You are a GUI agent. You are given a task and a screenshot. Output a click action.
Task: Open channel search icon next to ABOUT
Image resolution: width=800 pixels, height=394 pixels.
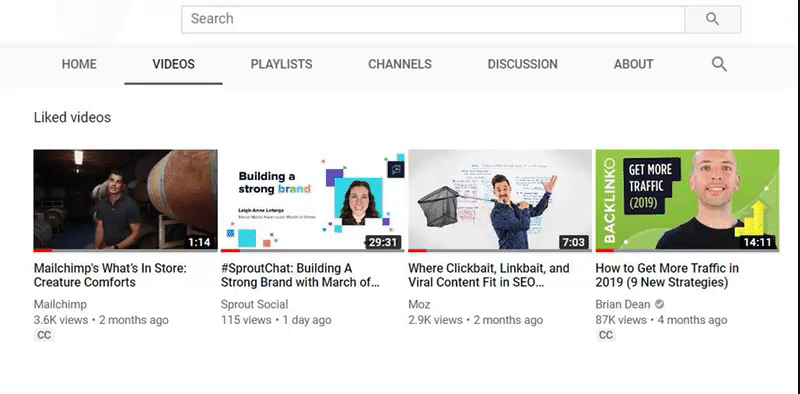pos(719,64)
